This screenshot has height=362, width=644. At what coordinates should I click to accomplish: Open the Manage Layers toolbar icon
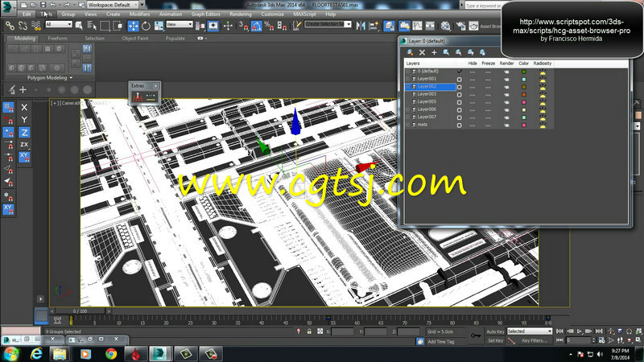coord(389,26)
